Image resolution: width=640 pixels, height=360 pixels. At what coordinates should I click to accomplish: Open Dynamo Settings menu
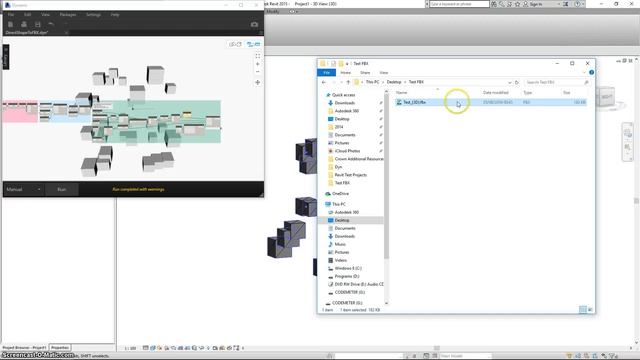93,15
